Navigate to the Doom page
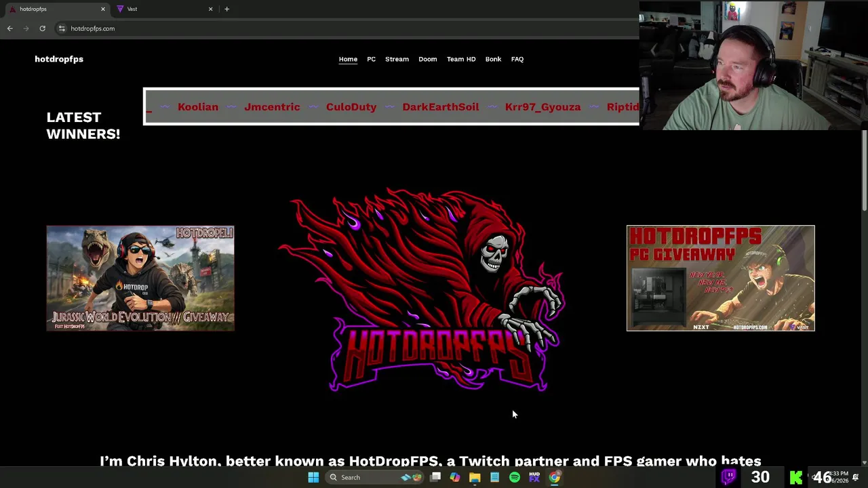 click(x=427, y=59)
